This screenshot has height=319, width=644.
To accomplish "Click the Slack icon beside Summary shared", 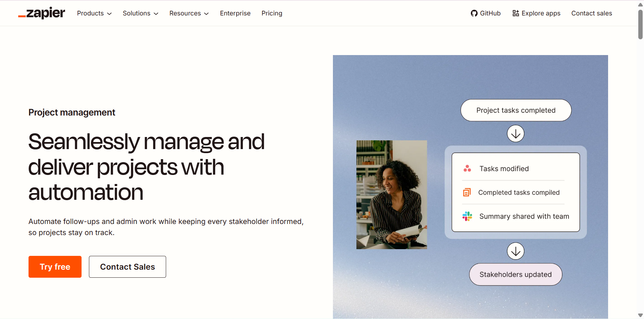I will coord(467,216).
